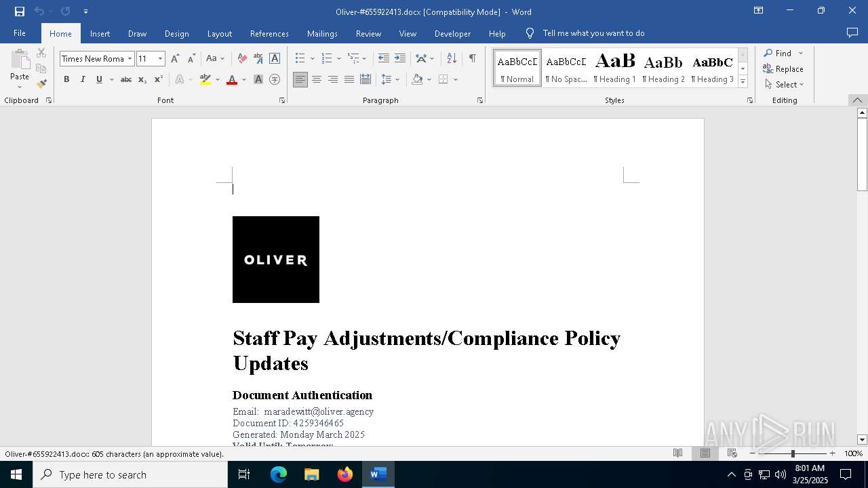Click the Cut scissors icon
This screenshot has width=868, height=488.
pyautogui.click(x=41, y=53)
